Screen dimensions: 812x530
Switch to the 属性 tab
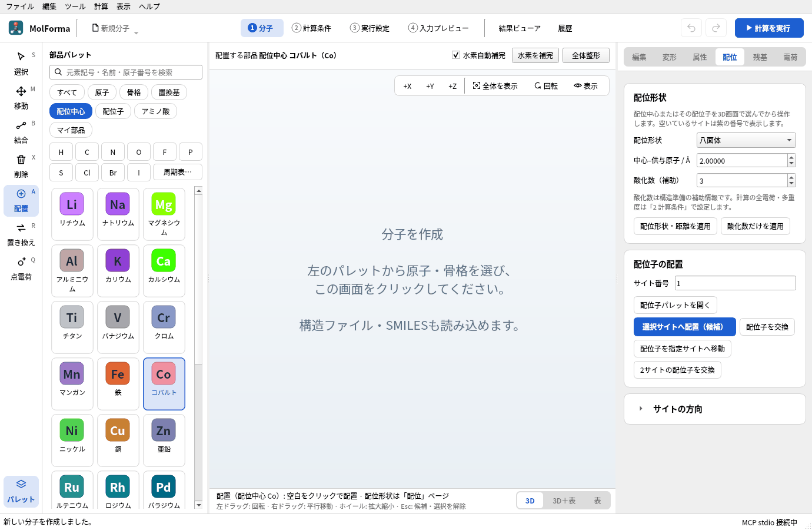pyautogui.click(x=700, y=57)
